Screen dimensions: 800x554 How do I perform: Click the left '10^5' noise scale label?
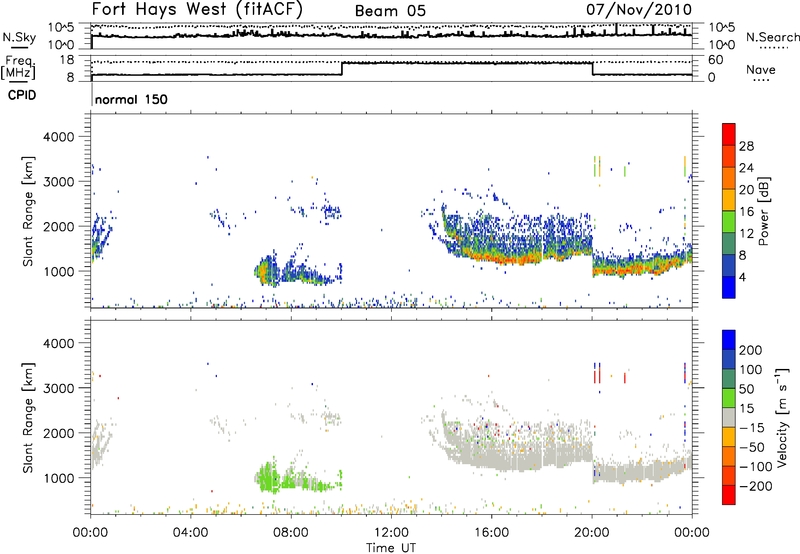[61, 27]
